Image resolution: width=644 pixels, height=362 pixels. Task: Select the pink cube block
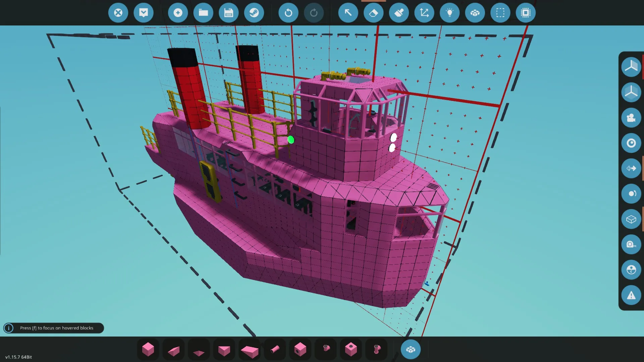tap(148, 349)
